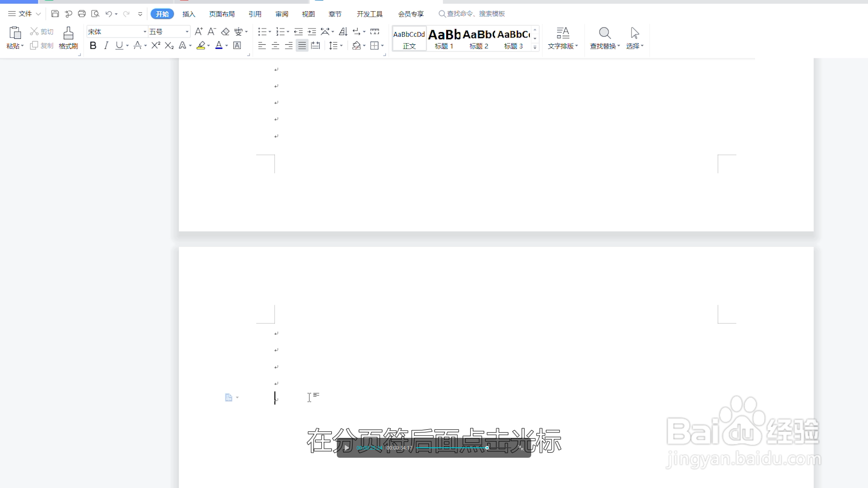Enable center alignment
The height and width of the screenshot is (488, 868).
pyautogui.click(x=275, y=46)
